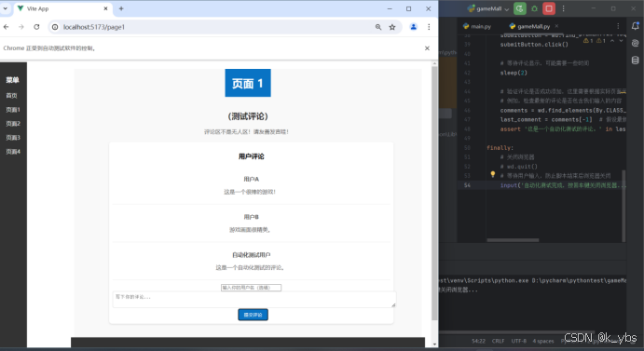Change indent setting 4 spaces in status bar
Screen dimensions: 644x351
point(543,341)
